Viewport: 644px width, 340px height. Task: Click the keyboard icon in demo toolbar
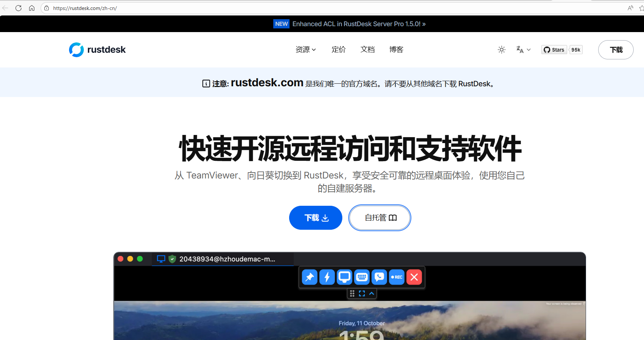coord(362,277)
